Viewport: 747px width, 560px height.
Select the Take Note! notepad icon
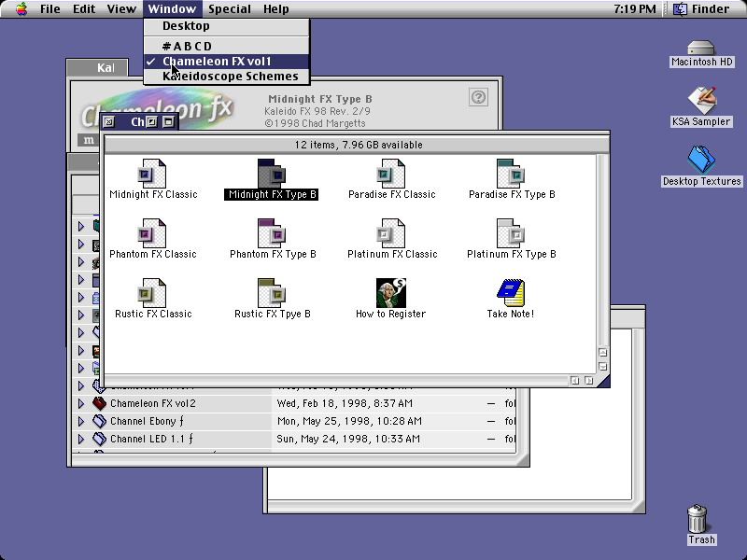click(511, 293)
